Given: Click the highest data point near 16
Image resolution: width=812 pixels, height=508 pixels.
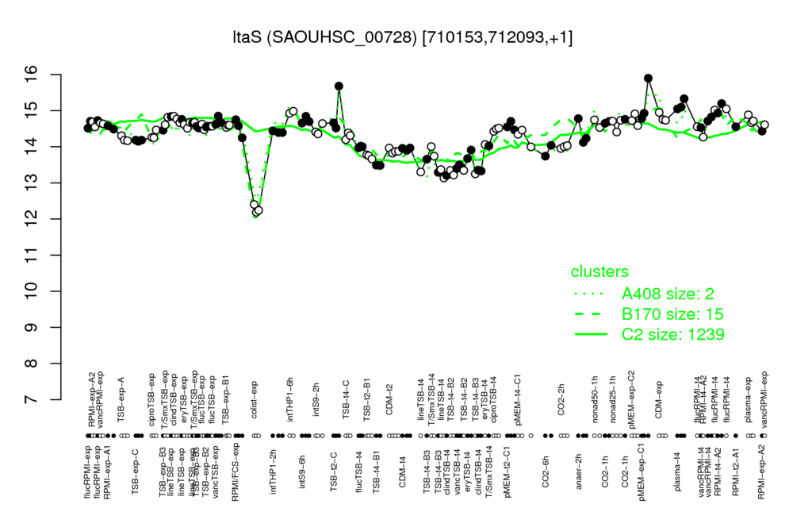Looking at the screenshot, I should pyautogui.click(x=648, y=79).
